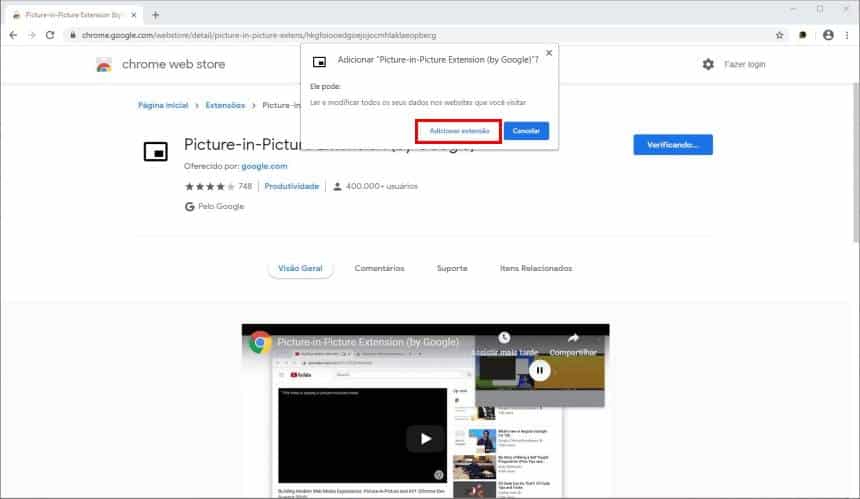Image resolution: width=860 pixels, height=499 pixels.
Task: Click the Chrome logo in the video header
Action: click(x=260, y=342)
